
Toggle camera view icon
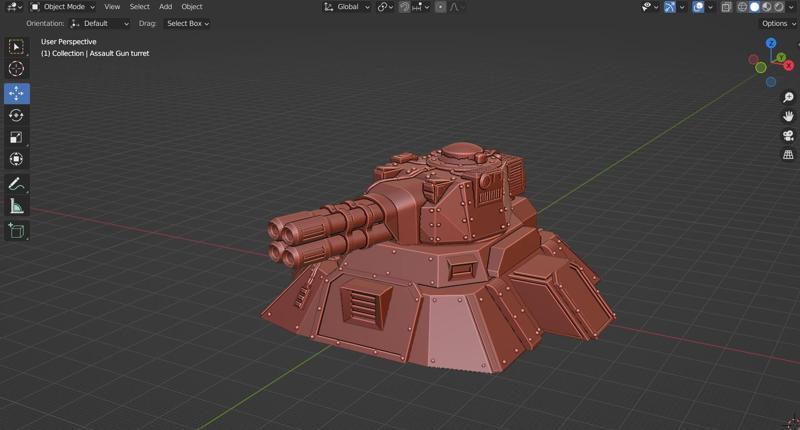(x=788, y=135)
